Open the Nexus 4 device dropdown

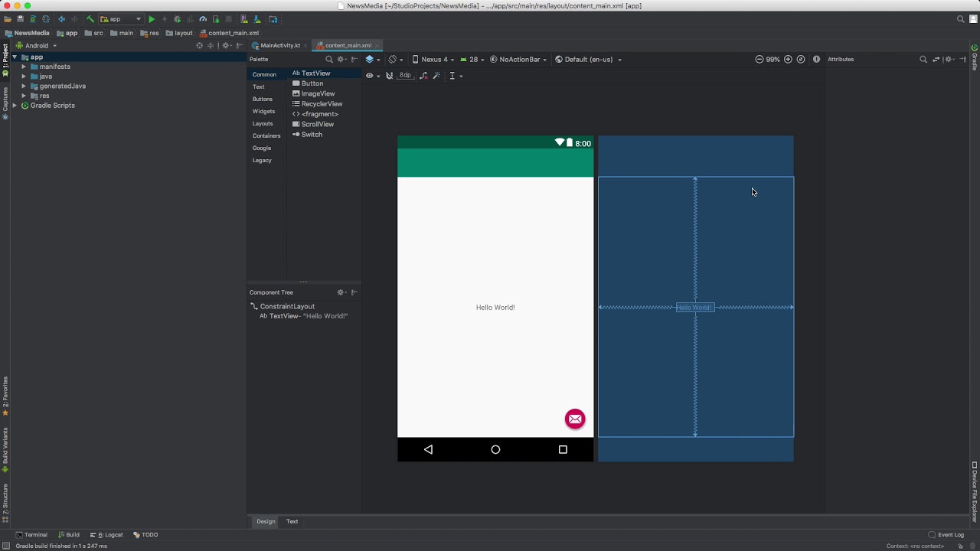[433, 60]
